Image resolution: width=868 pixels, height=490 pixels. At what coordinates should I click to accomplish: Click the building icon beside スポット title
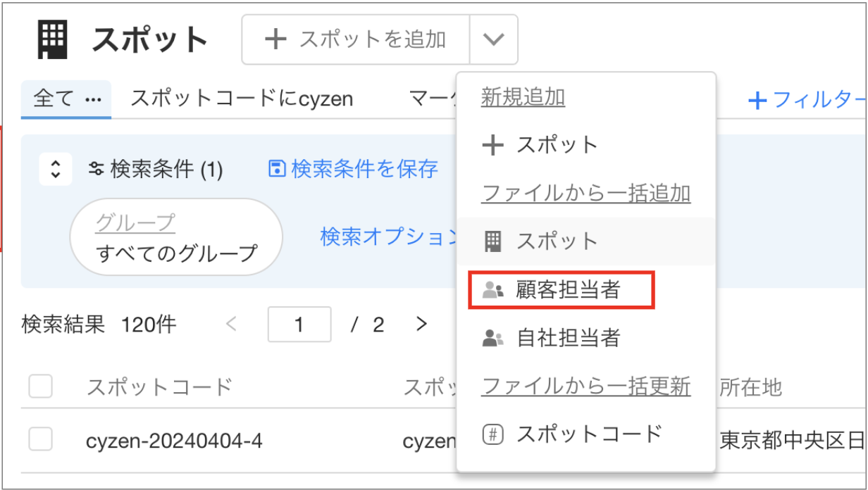click(x=52, y=40)
